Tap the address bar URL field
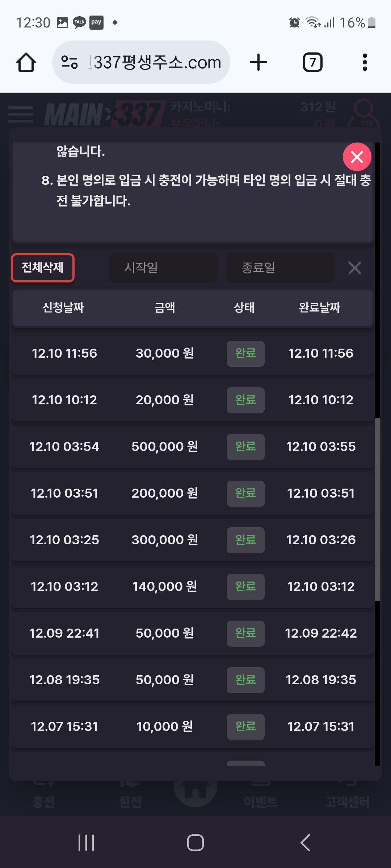 pos(156,62)
